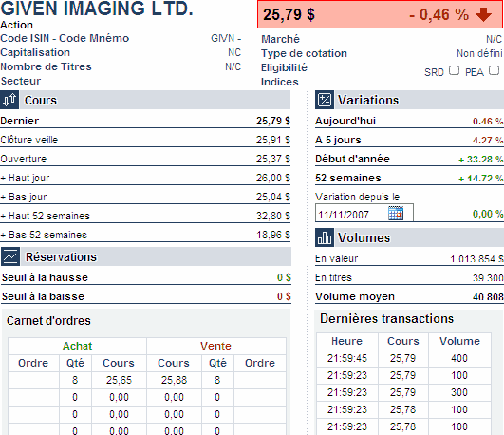Click the Volumes bar chart icon
The width and height of the screenshot is (504, 435).
(x=325, y=237)
